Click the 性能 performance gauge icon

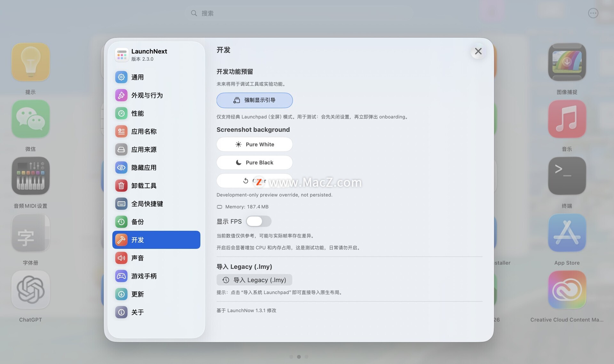(121, 113)
